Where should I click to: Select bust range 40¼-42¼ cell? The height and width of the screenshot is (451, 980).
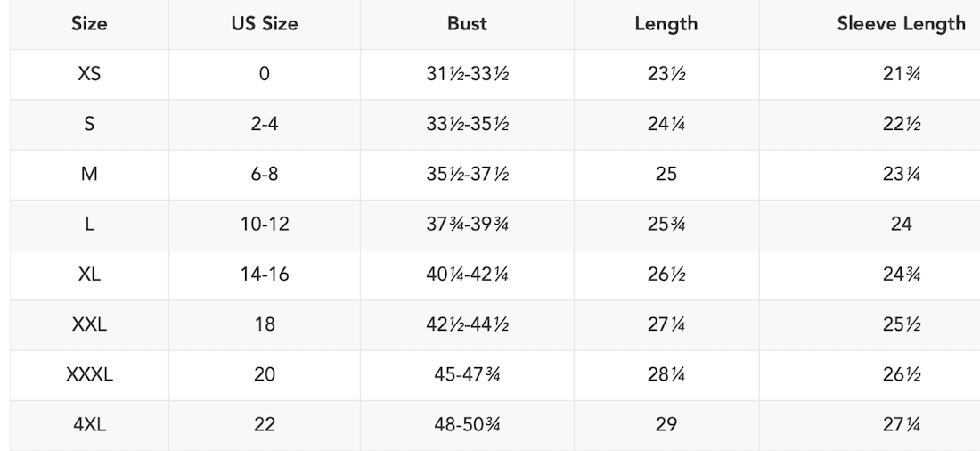pyautogui.click(x=467, y=275)
